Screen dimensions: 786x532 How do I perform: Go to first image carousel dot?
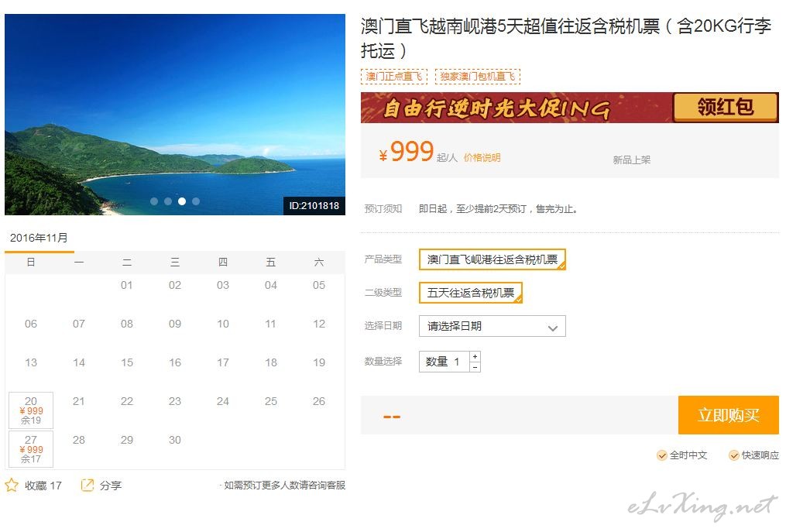(154, 201)
